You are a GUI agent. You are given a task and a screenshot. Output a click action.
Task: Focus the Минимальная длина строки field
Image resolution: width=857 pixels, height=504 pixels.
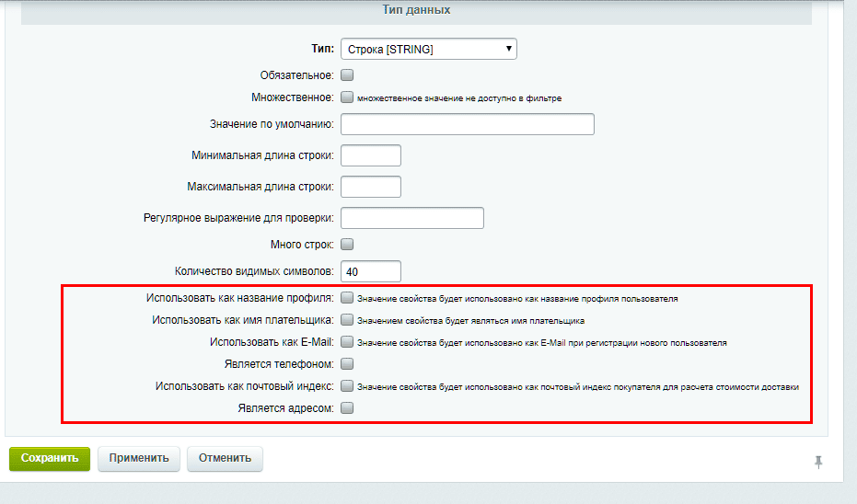pyautogui.click(x=370, y=155)
